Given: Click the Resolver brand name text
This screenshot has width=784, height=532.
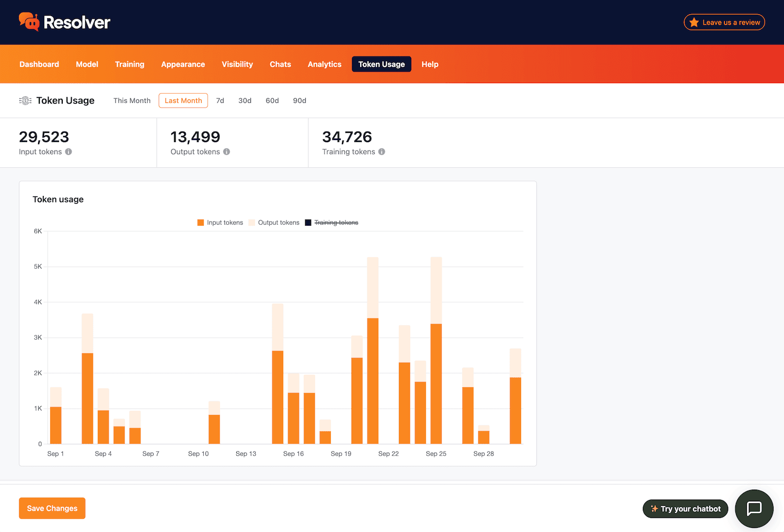Looking at the screenshot, I should [x=77, y=22].
